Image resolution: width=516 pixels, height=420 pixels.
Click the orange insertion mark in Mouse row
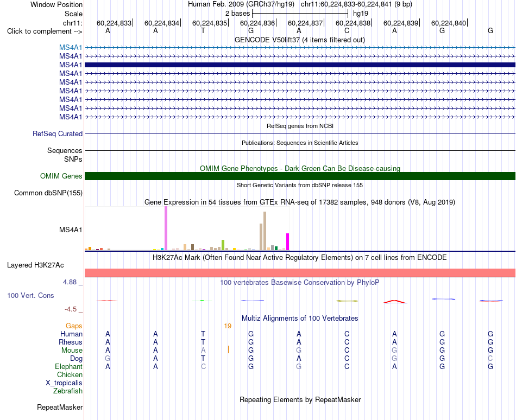228,349
